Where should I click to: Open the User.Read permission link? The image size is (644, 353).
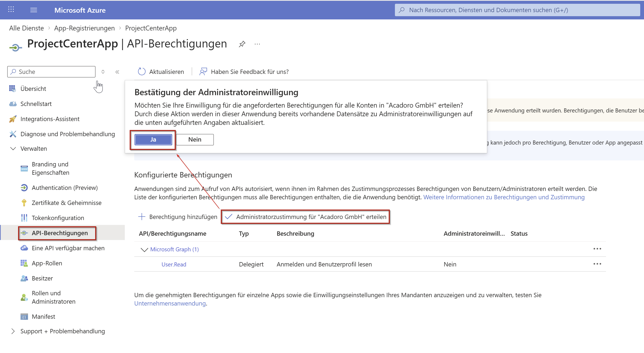click(174, 265)
